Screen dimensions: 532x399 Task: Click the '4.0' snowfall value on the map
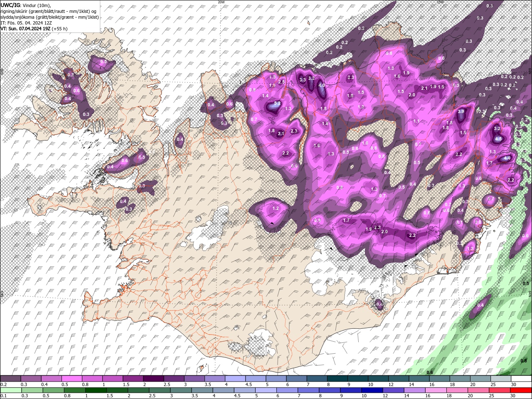coord(322,85)
